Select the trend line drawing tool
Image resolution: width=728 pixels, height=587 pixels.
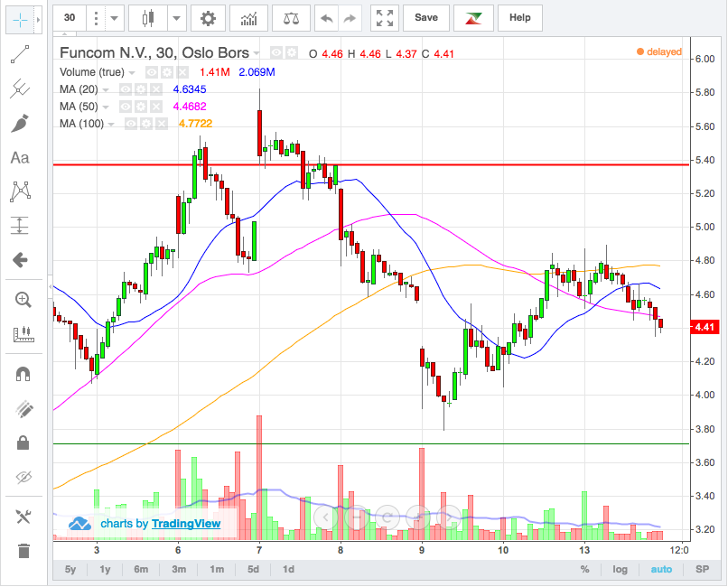(20, 54)
